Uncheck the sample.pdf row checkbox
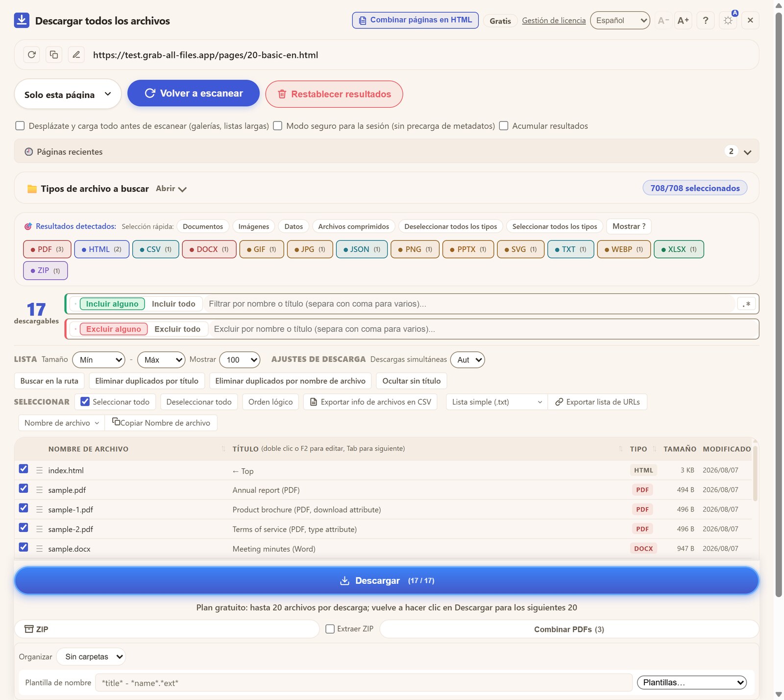Screen dimensions: 784x700 [x=24, y=488]
